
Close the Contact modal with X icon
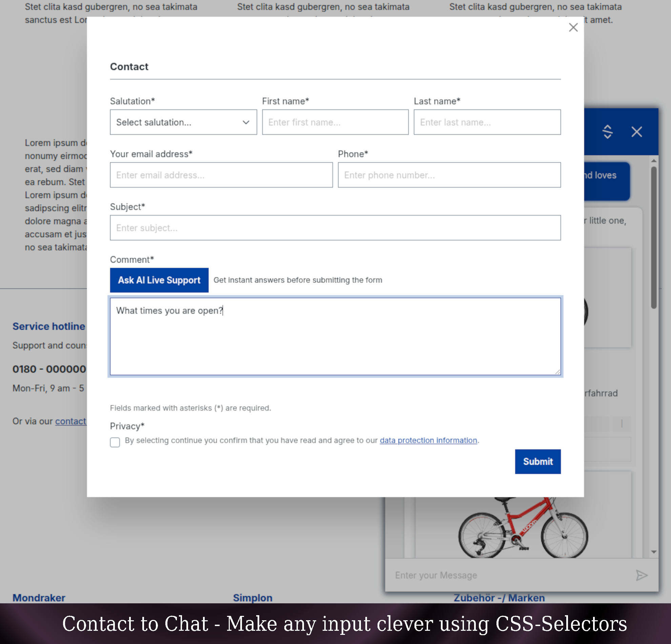tap(573, 27)
